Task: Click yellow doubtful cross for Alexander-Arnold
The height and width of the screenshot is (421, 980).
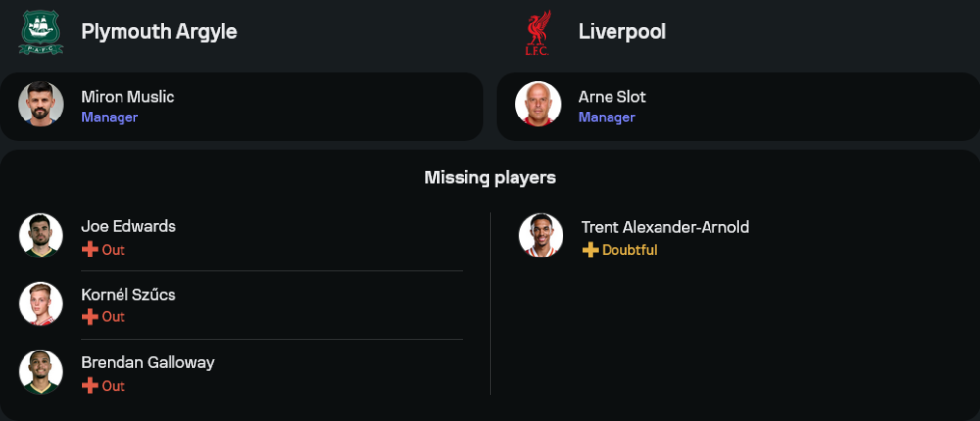Action: point(590,250)
